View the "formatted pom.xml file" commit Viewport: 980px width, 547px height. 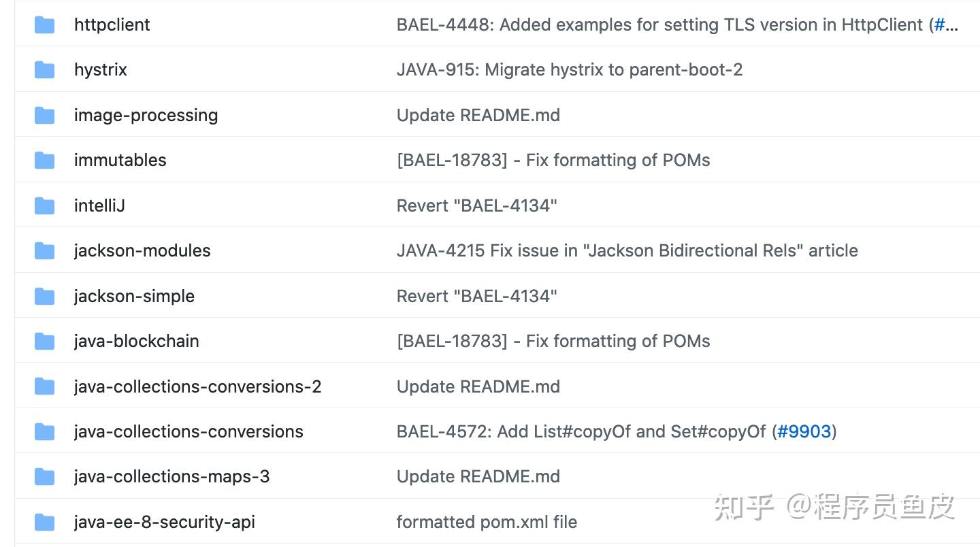(487, 523)
